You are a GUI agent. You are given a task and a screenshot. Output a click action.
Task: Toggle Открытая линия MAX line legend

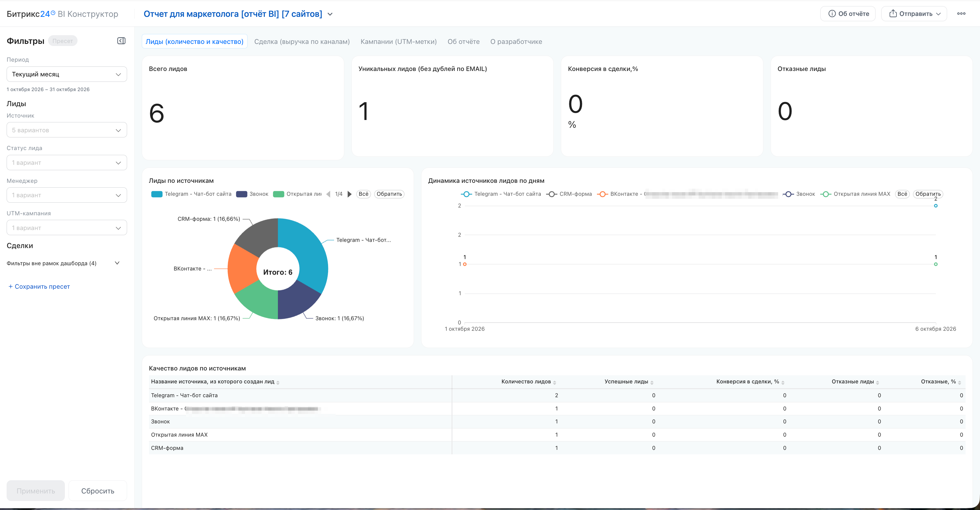click(x=855, y=194)
